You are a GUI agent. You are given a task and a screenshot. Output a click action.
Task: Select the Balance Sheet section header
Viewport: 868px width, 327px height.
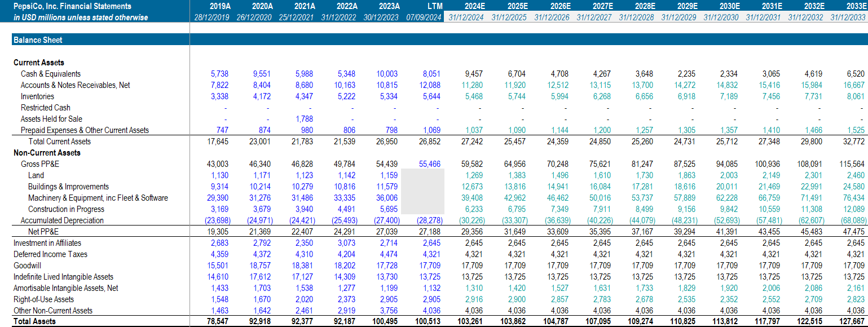click(38, 40)
